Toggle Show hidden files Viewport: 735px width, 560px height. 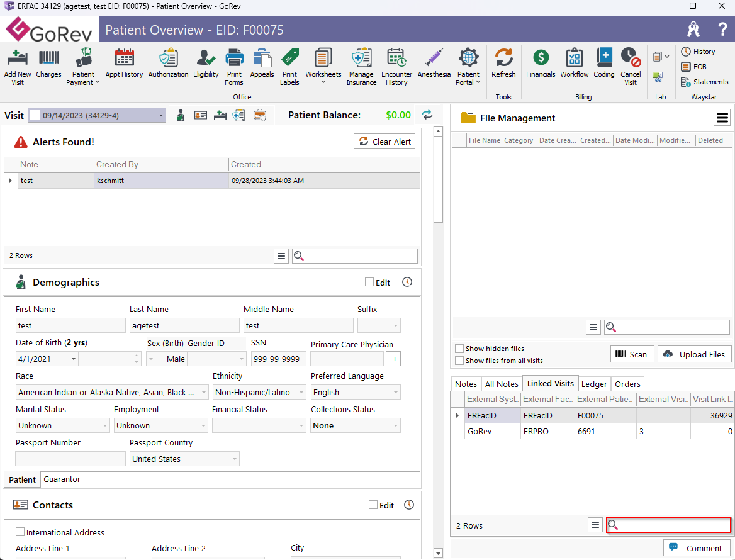point(459,349)
